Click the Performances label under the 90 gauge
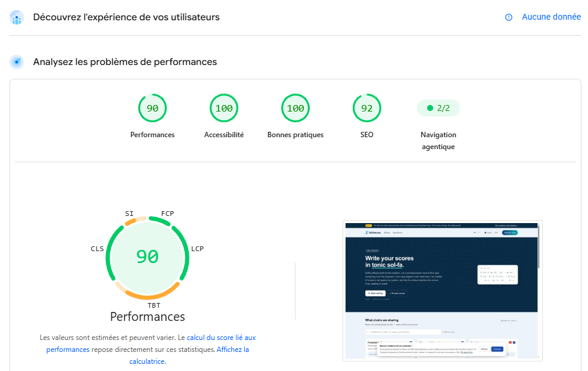This screenshot has height=371, width=588. pyautogui.click(x=153, y=135)
